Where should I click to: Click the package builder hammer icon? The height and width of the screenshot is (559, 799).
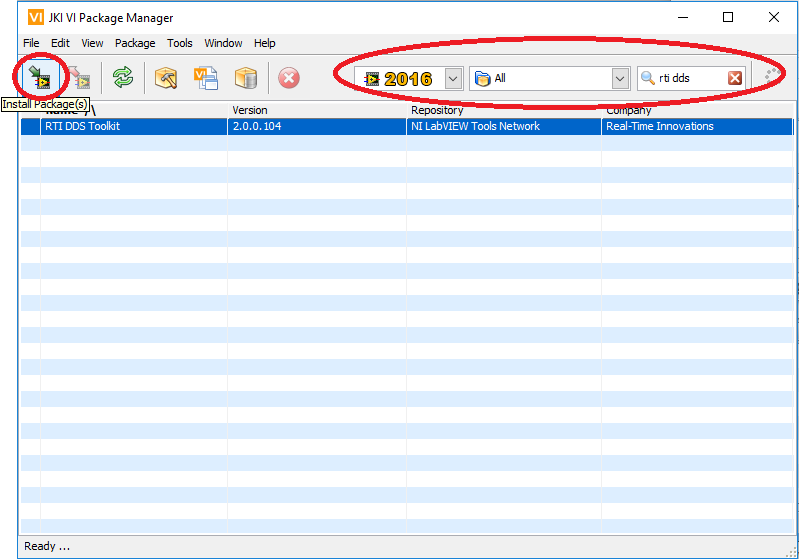(x=166, y=78)
